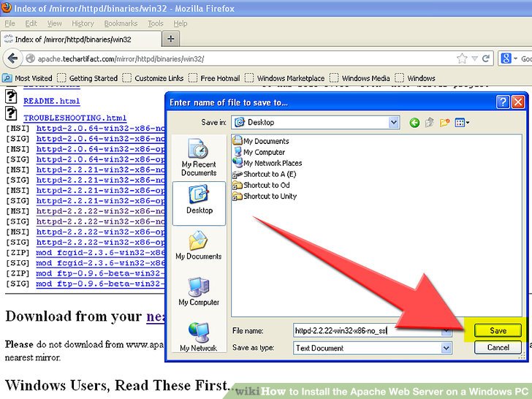Open the Edit menu
The width and height of the screenshot is (532, 399).
pos(31,23)
